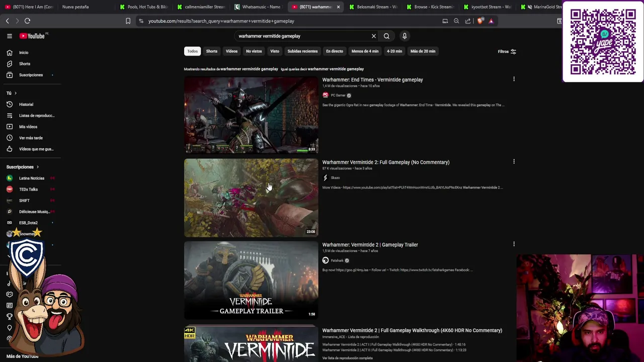
Task: Visit Skazo channel
Action: point(335,177)
